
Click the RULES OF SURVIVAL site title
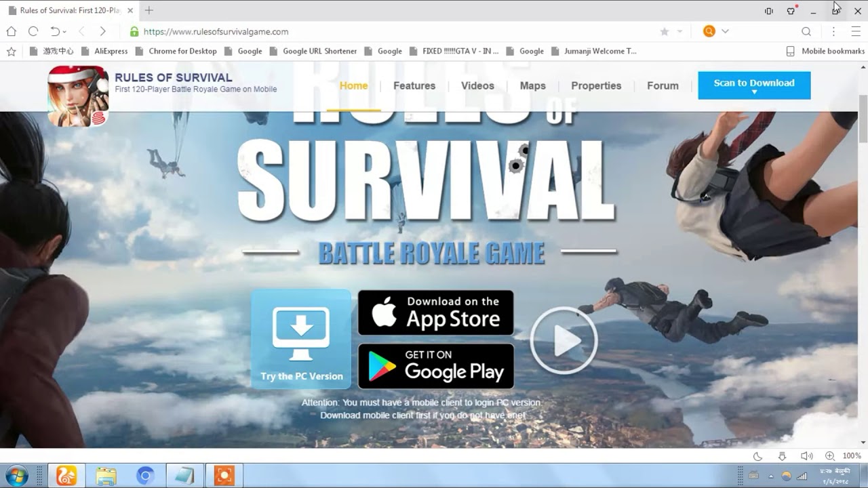click(x=174, y=77)
